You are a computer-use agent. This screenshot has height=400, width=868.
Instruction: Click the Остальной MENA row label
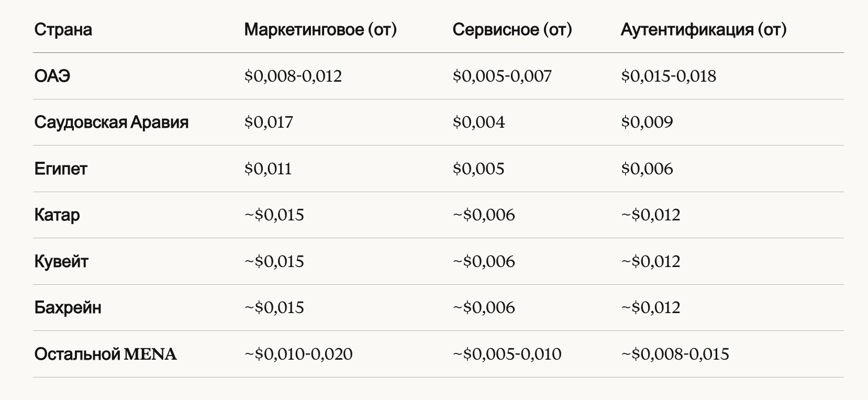pyautogui.click(x=106, y=354)
